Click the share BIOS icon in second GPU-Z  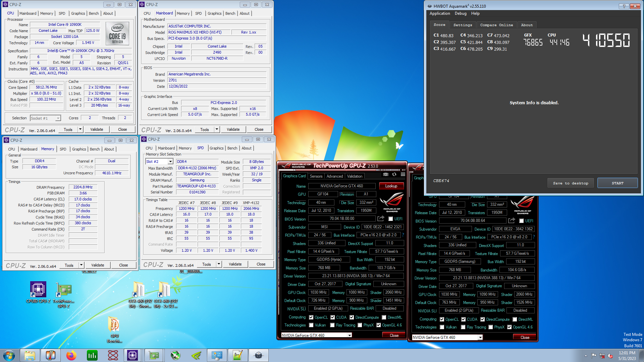point(512,221)
